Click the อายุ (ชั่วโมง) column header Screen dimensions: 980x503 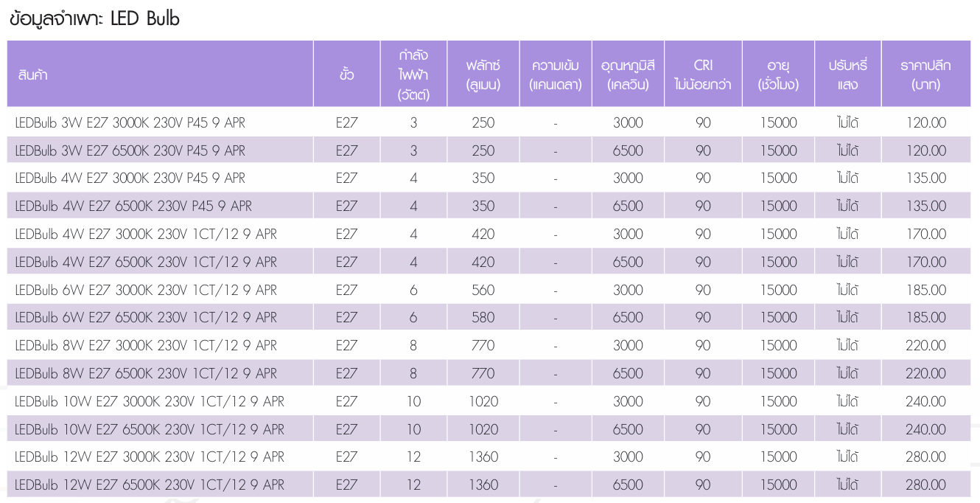point(778,74)
